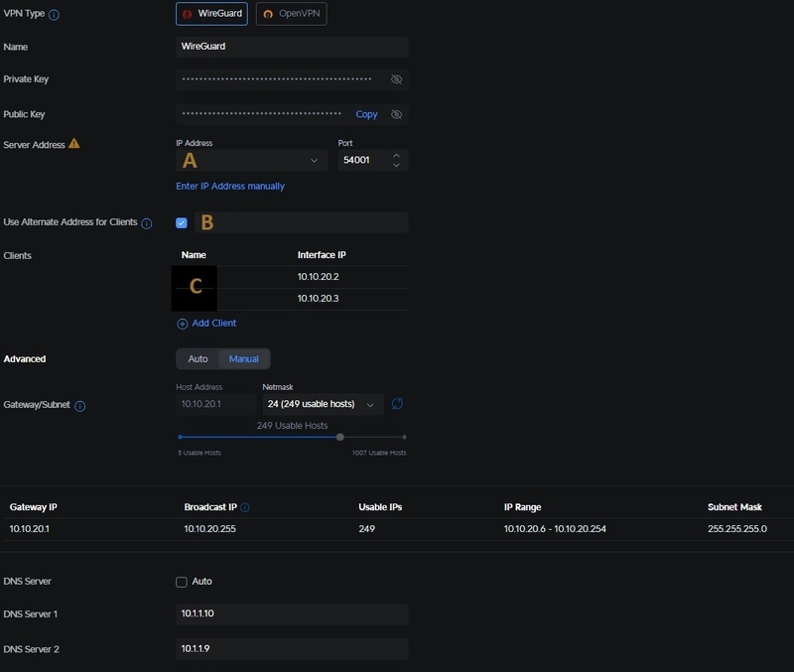Image resolution: width=794 pixels, height=672 pixels.
Task: Select client row with IP 10.10.20.3
Action: [292, 299]
